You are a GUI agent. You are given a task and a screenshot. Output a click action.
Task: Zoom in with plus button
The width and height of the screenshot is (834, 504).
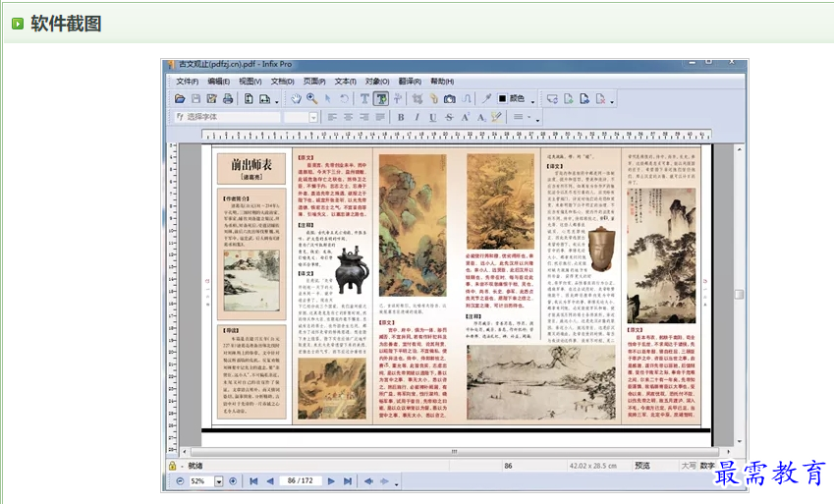[233, 481]
